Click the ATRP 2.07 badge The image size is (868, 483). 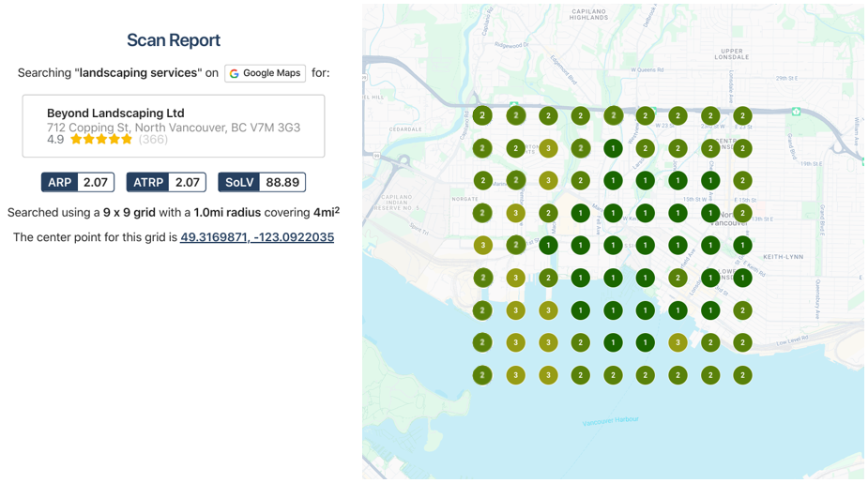click(166, 183)
